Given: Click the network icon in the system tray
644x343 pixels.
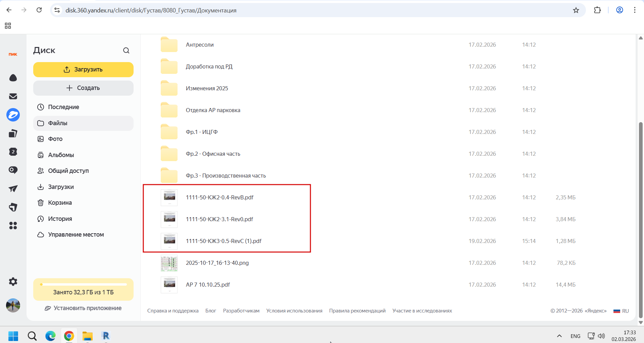Looking at the screenshot, I should [591, 336].
